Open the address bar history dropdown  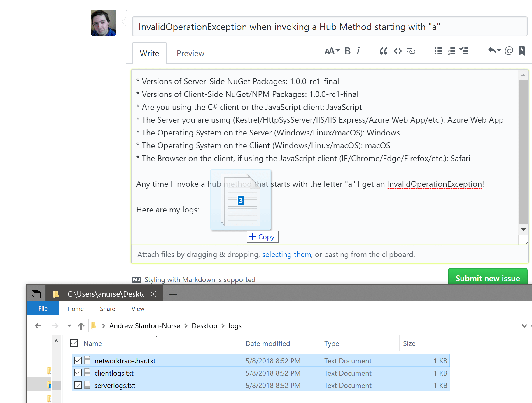[524, 325]
